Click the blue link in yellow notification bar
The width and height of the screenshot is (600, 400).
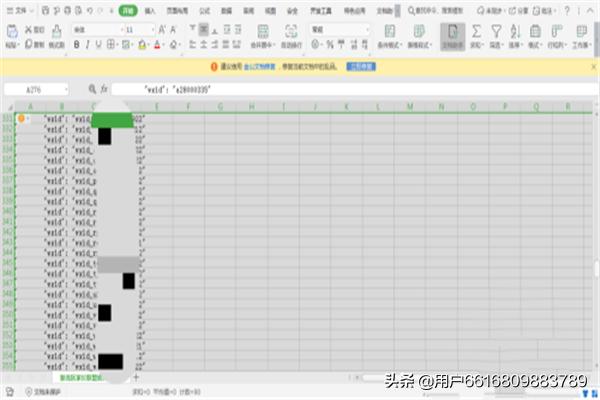[259, 67]
